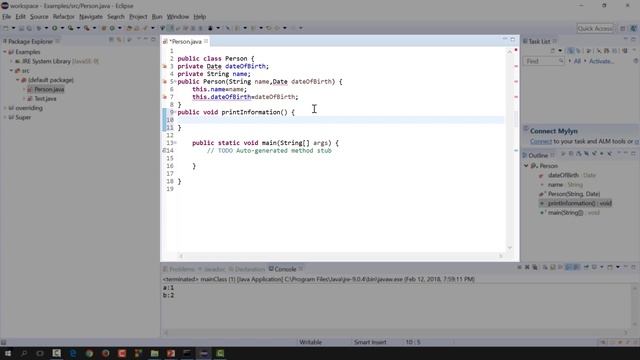Select the Package Explorer tab
The height and width of the screenshot is (360, 640).
click(x=30, y=42)
